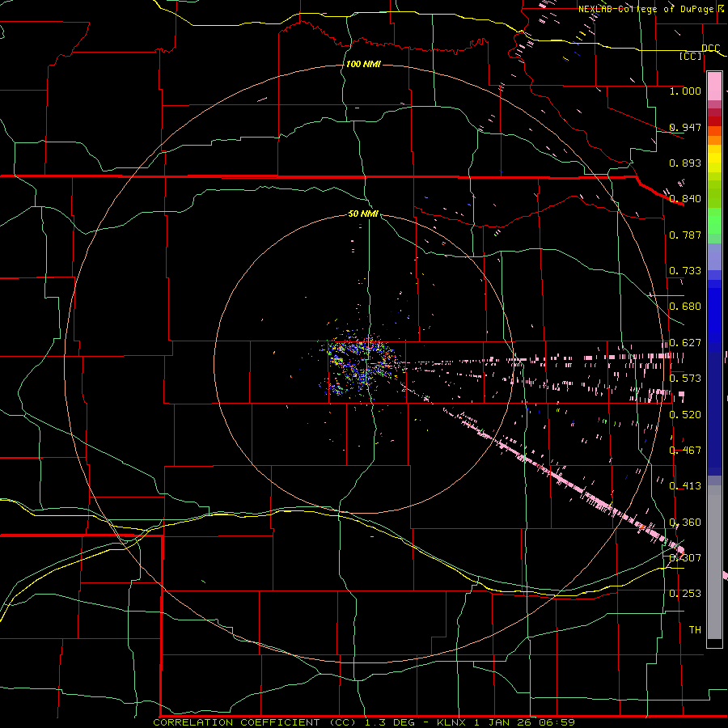
Task: Select the 0.680 value on the color scale
Action: click(685, 306)
